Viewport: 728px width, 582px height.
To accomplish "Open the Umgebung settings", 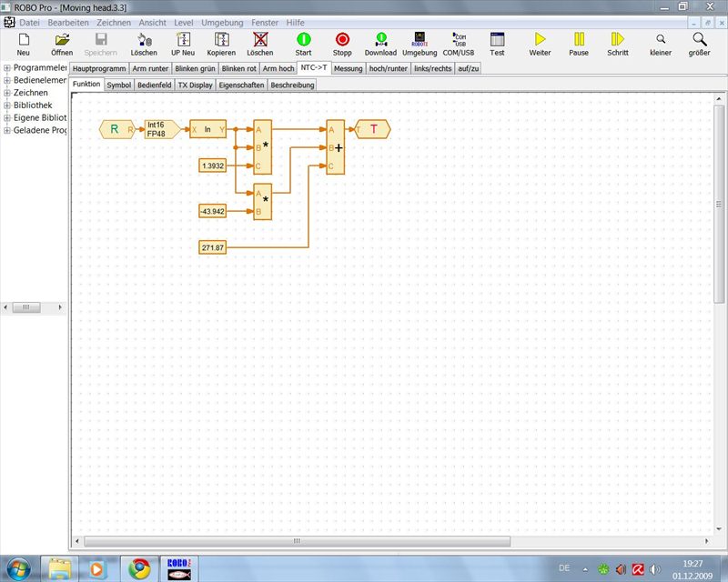I will point(420,45).
